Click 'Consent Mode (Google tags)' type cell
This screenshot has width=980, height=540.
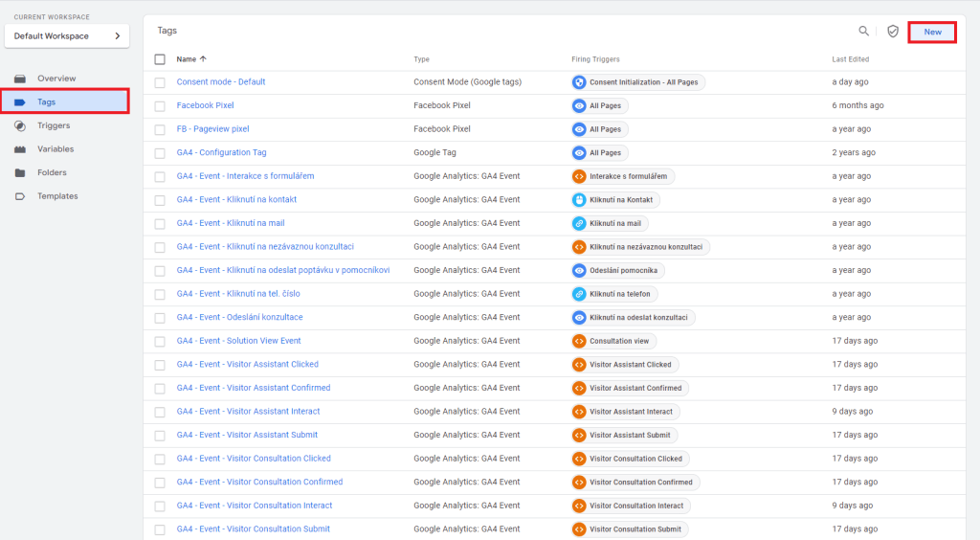point(467,82)
